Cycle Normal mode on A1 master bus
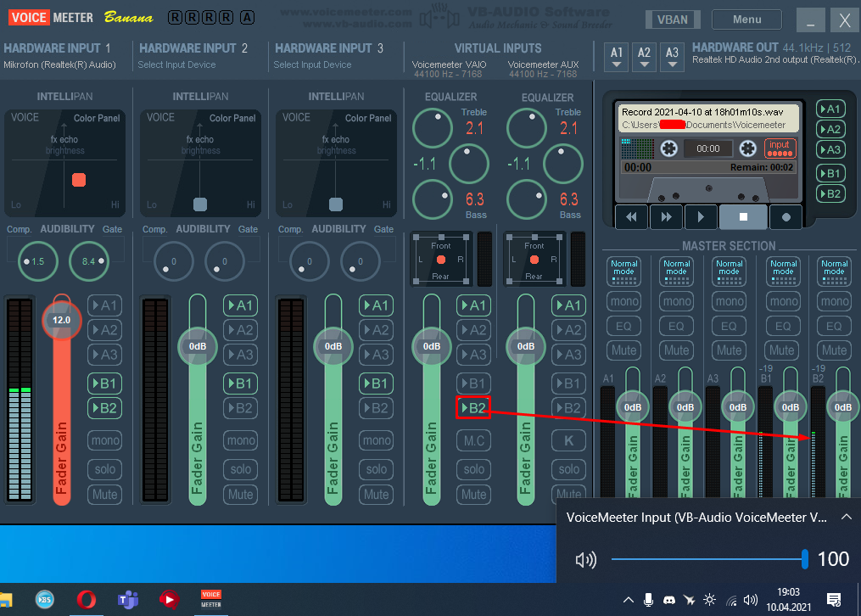This screenshot has height=616, width=861. [624, 272]
